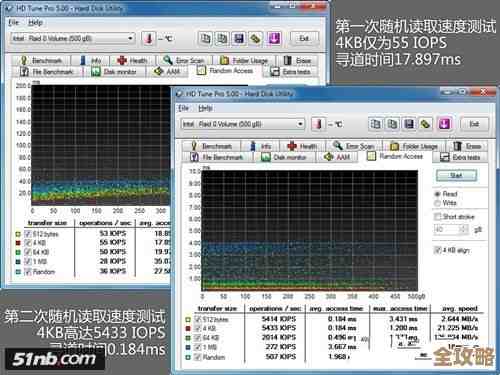
Task: Switch to Benchmark tab in back window
Action: point(41,60)
